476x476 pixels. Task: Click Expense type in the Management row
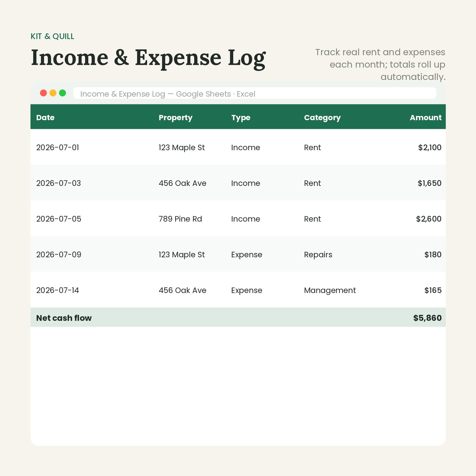[247, 291]
